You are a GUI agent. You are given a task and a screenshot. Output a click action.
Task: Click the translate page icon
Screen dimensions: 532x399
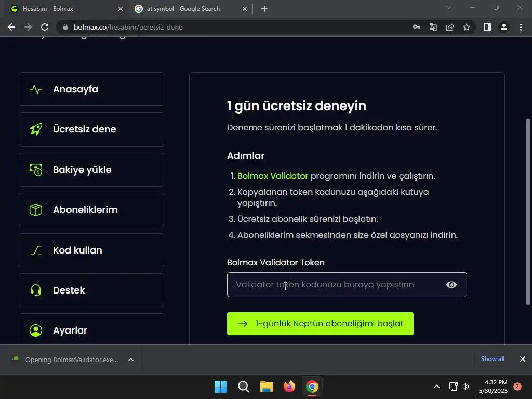click(x=433, y=27)
